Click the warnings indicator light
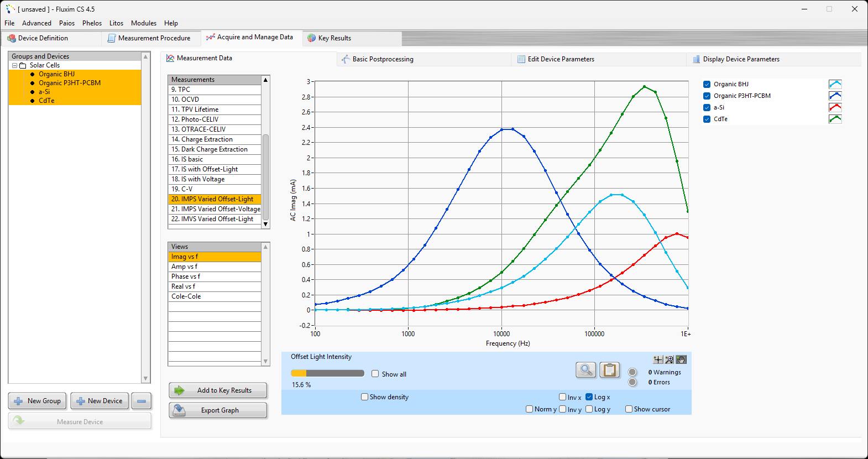The height and width of the screenshot is (459, 868). [632, 372]
